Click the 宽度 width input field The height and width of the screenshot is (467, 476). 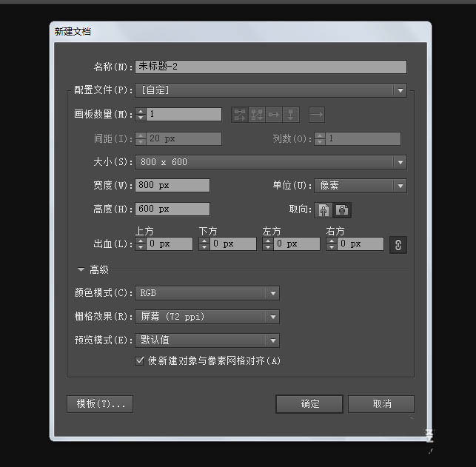(x=172, y=186)
